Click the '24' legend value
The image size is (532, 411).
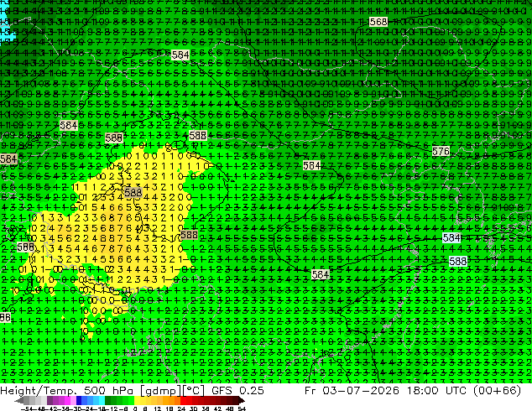point(181,408)
